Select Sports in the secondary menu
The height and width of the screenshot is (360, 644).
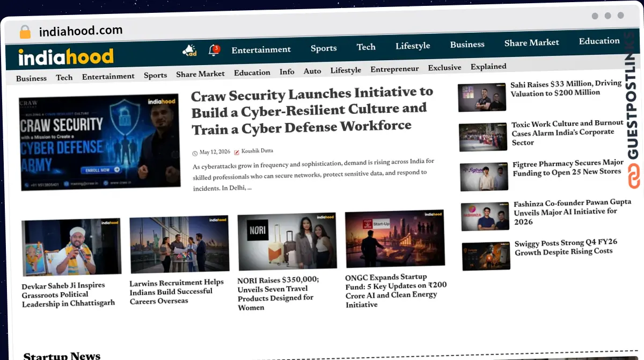click(155, 75)
